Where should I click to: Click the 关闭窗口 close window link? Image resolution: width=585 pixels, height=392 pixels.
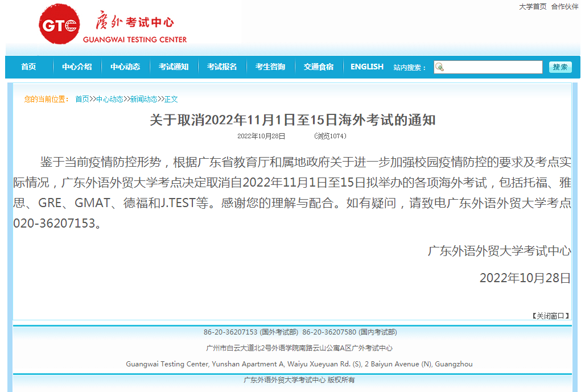click(x=550, y=316)
